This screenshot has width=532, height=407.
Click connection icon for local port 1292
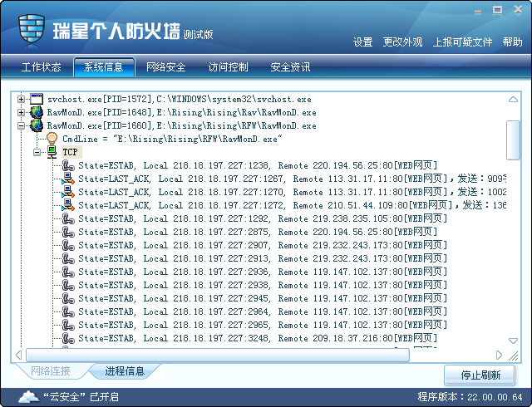point(68,218)
